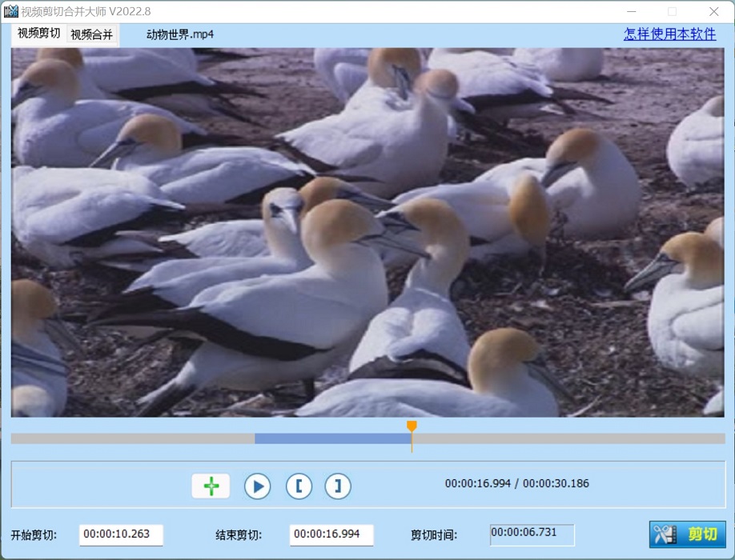The width and height of the screenshot is (735, 560).
Task: Click the 剪切时间 duration field
Action: pyautogui.click(x=531, y=534)
